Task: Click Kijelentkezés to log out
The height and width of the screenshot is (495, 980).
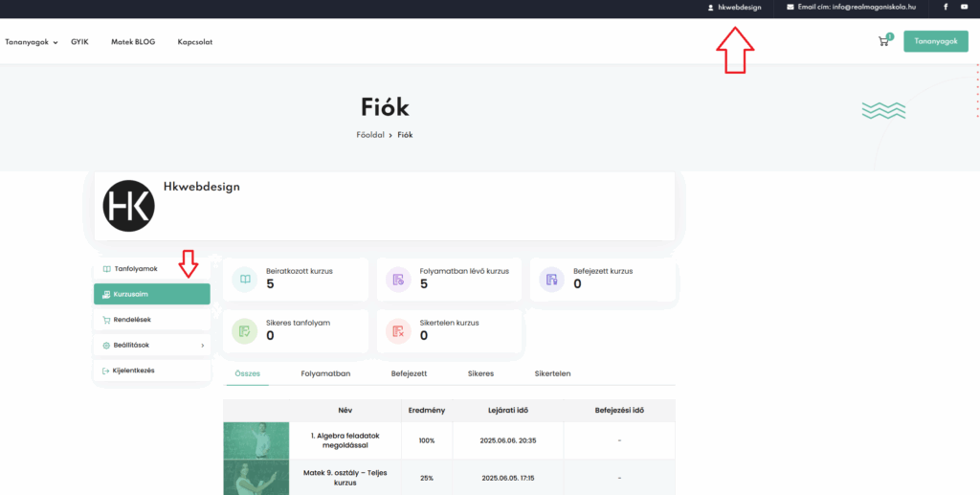Action: [134, 370]
